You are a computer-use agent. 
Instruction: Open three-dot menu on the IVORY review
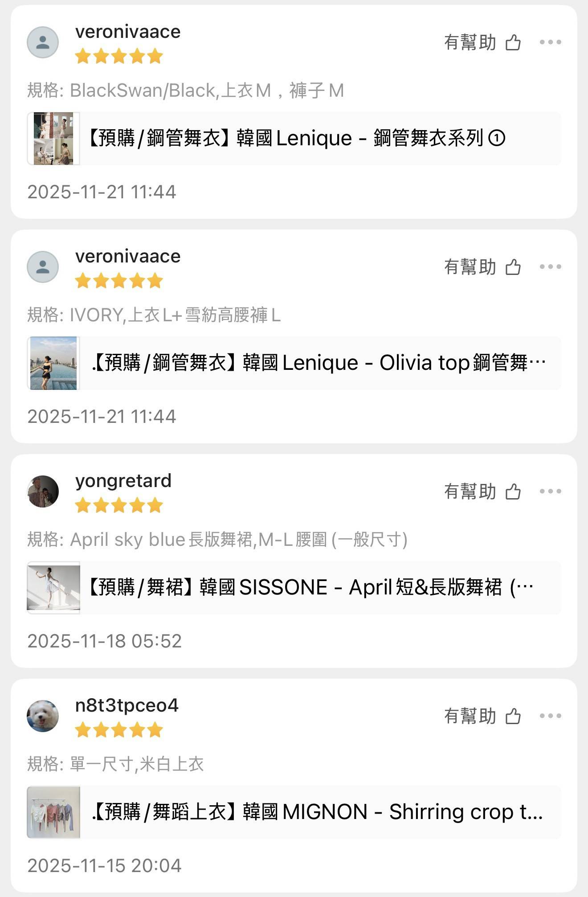tap(550, 267)
